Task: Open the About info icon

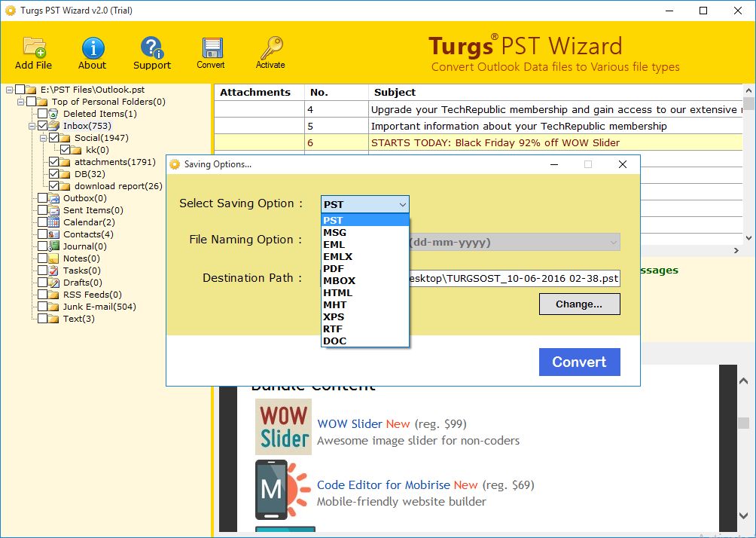Action: (x=93, y=47)
